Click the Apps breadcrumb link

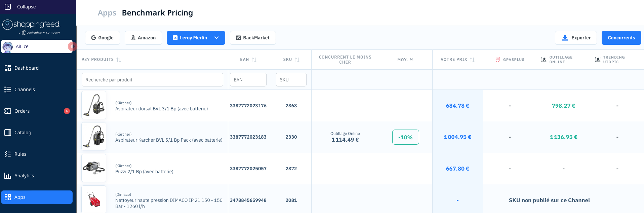[107, 13]
